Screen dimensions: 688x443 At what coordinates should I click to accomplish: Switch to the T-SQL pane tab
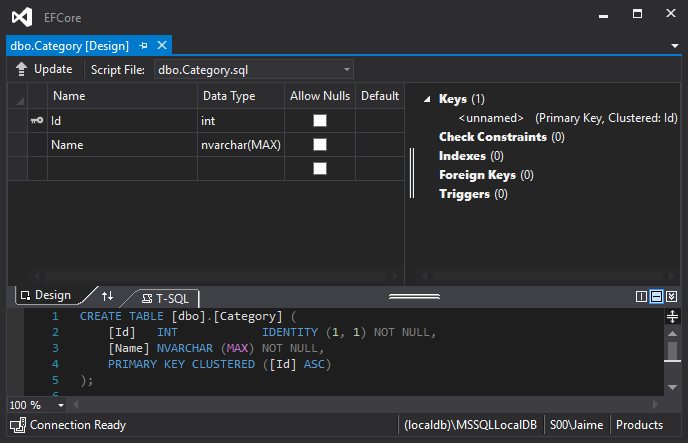point(165,297)
